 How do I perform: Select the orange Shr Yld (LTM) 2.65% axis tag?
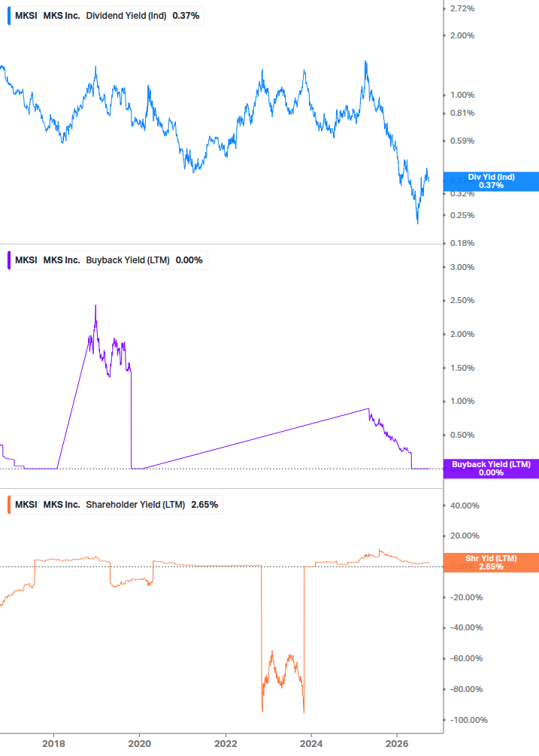coord(491,563)
